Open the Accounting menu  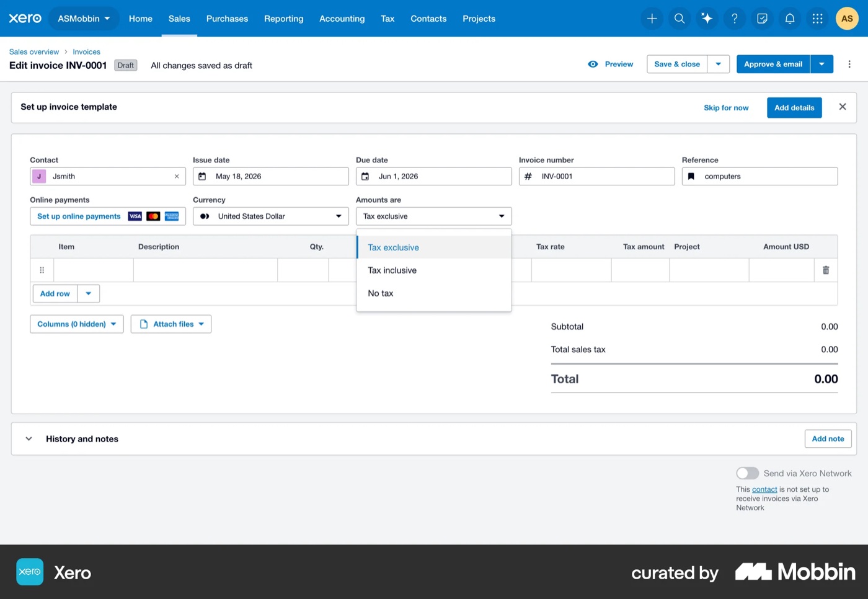(342, 19)
